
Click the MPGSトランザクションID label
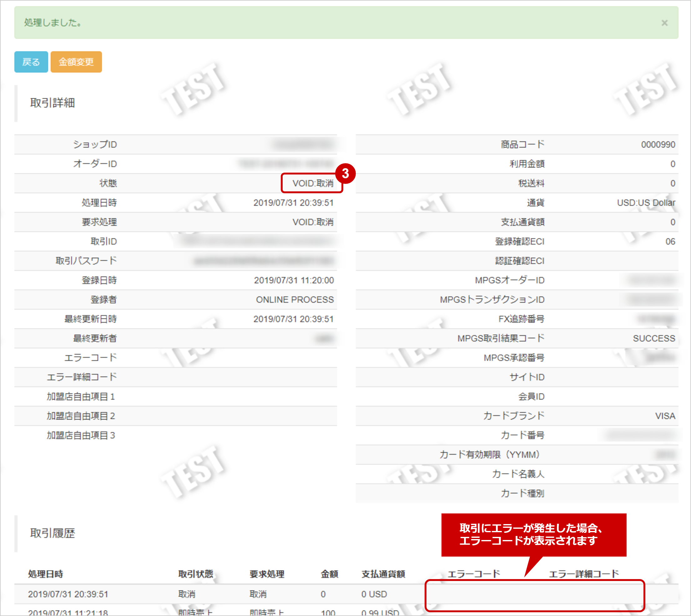(492, 300)
